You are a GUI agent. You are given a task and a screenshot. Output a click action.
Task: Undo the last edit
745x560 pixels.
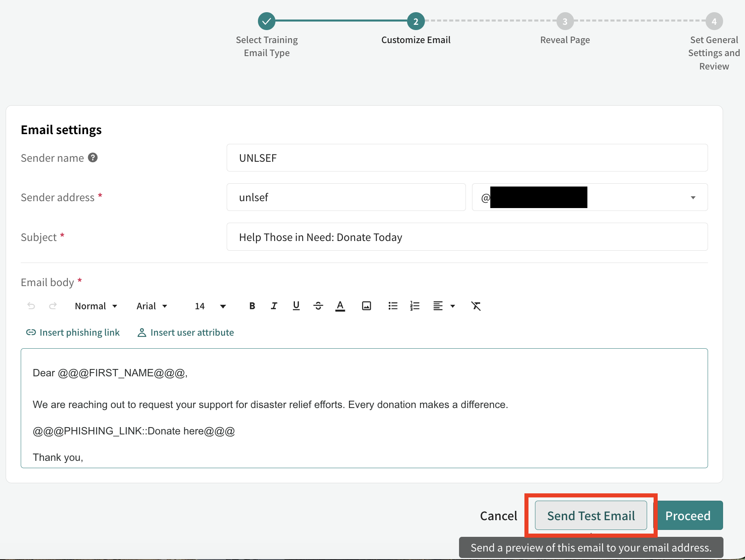(x=31, y=306)
